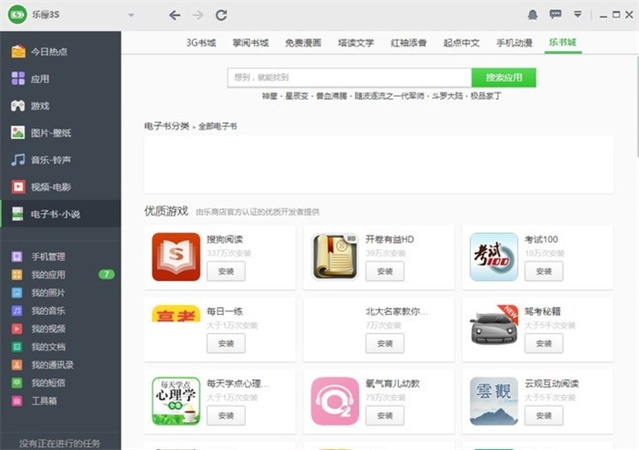Click the 星辰变 suggested keyword
The width and height of the screenshot is (639, 450).
[296, 96]
